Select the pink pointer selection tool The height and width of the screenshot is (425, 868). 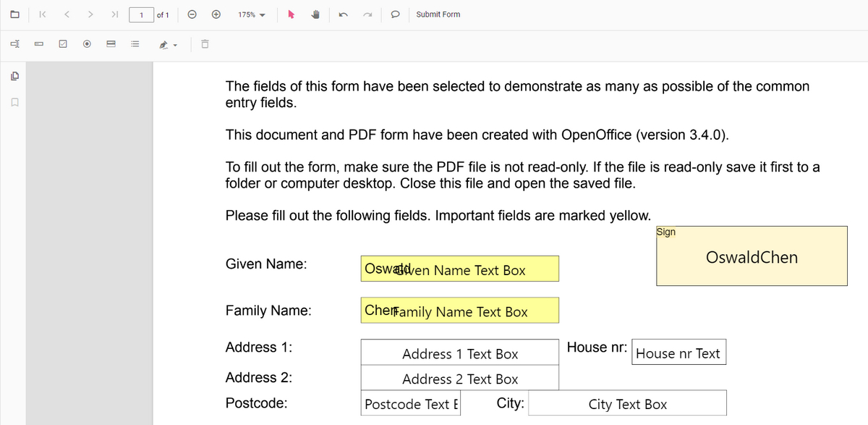(x=289, y=14)
